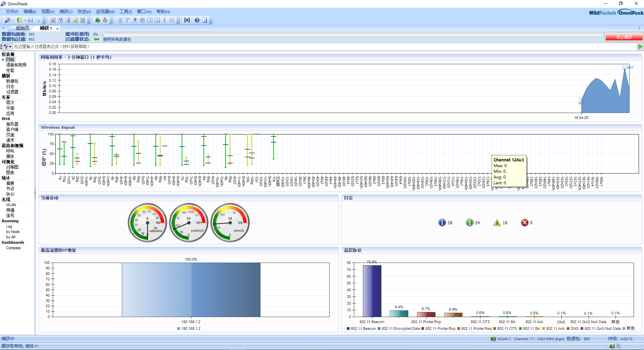Click the 802.11 Beacon legend swatch
Image resolution: width=644 pixels, height=350 pixels.
pos(348,328)
